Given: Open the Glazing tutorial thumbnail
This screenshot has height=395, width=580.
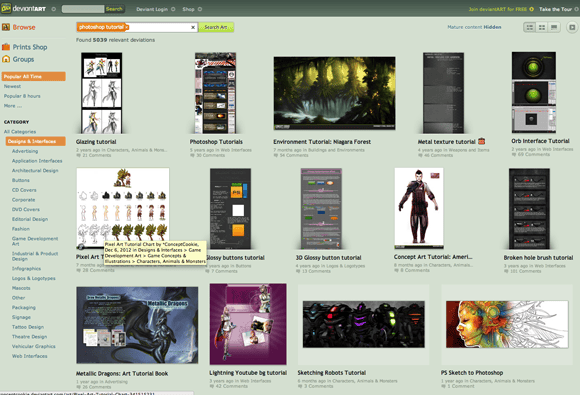Looking at the screenshot, I should (102, 93).
